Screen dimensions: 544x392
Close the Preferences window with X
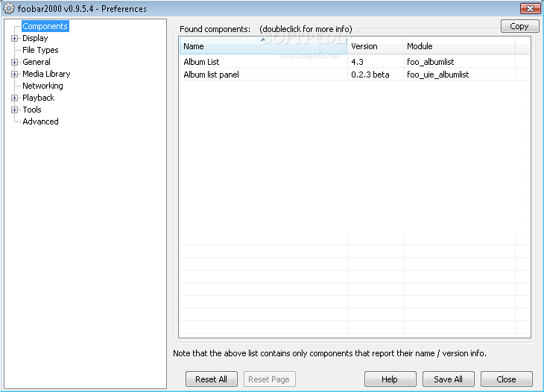(530, 8)
